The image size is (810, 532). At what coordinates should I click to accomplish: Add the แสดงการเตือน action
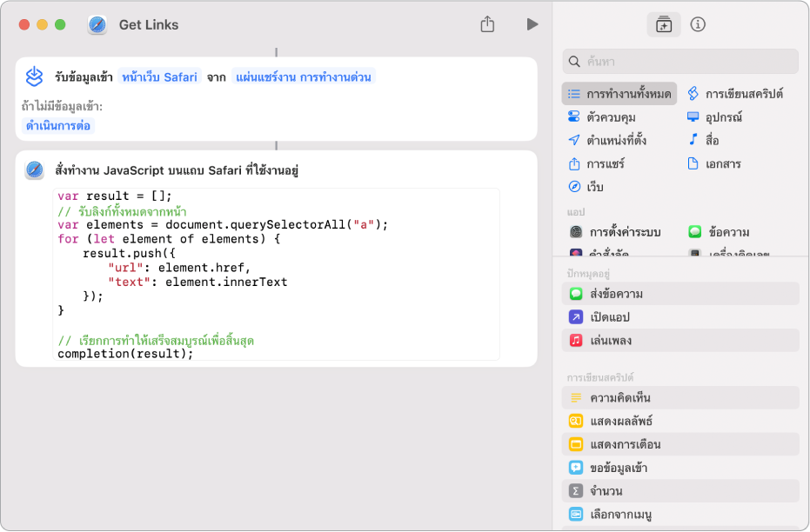pos(680,444)
